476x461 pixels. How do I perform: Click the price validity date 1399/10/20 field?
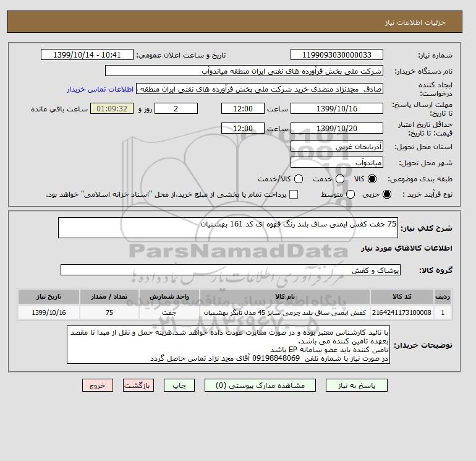click(337, 128)
